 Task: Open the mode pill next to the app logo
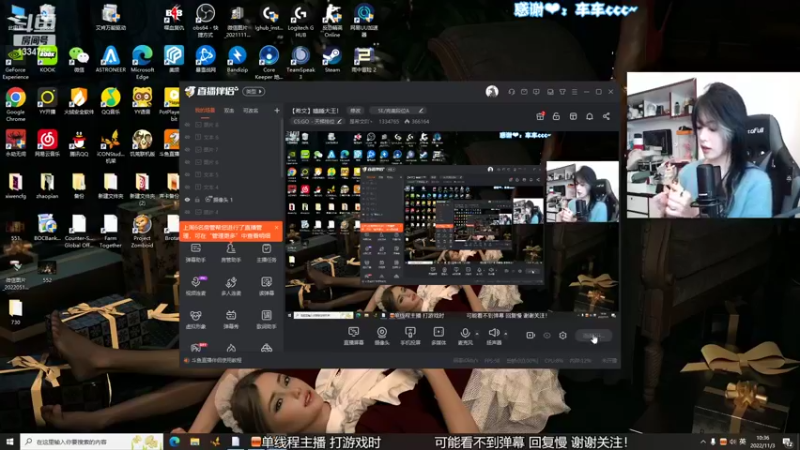coord(254,91)
